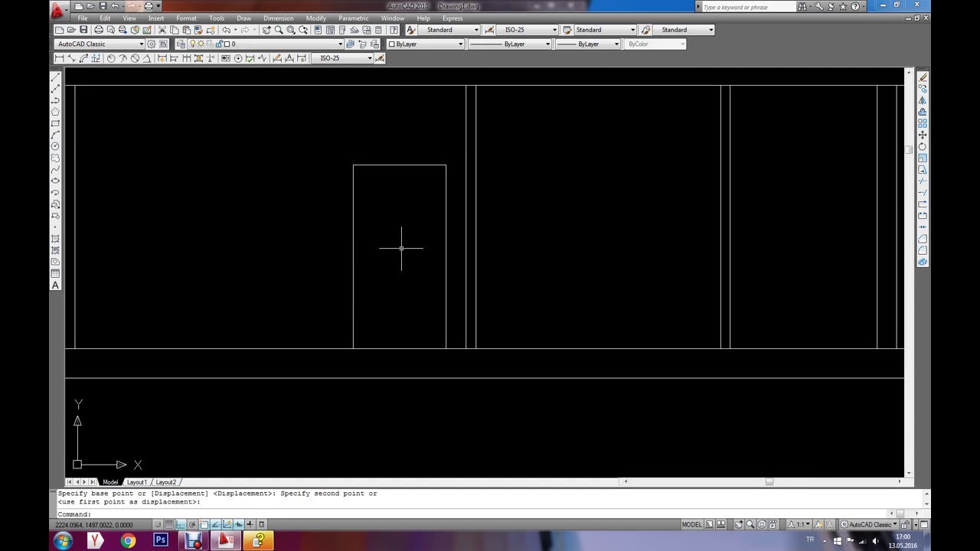This screenshot has height=551, width=980.
Task: Click the Rotate tool in Modify toolbar
Action: click(x=923, y=146)
